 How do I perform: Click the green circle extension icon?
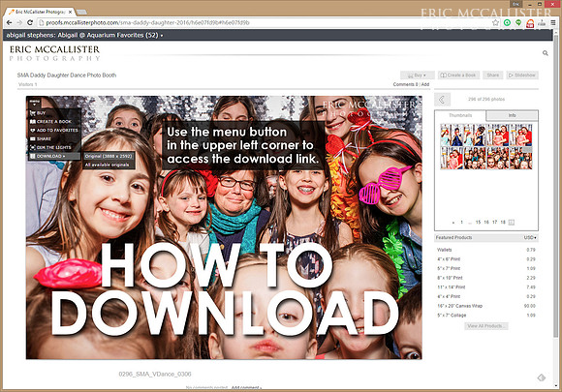point(507,23)
